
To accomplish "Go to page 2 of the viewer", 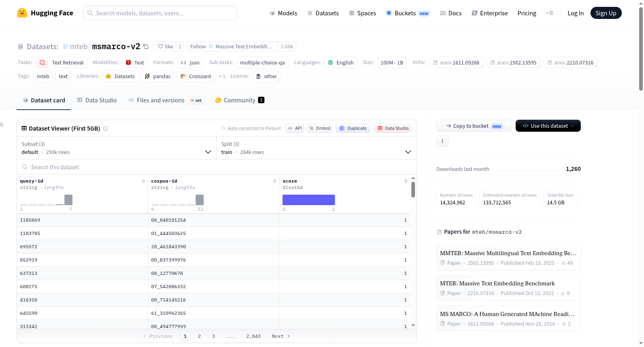I will pos(199,336).
